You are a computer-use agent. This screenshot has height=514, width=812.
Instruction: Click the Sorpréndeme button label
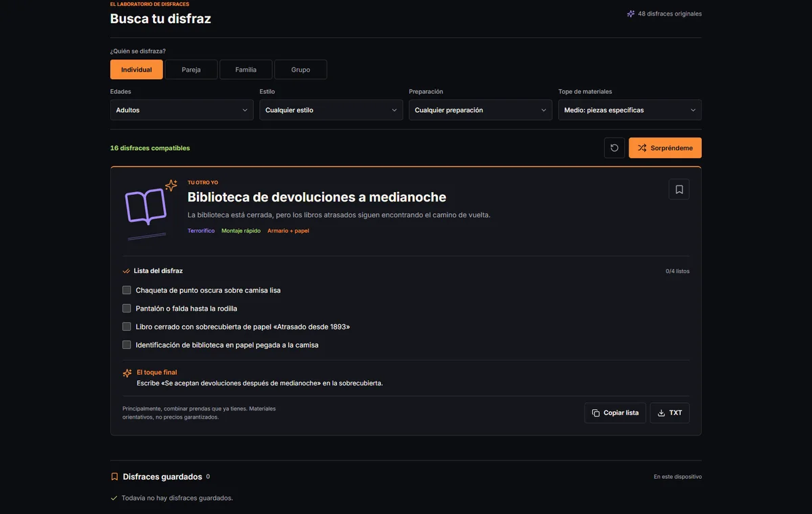672,148
